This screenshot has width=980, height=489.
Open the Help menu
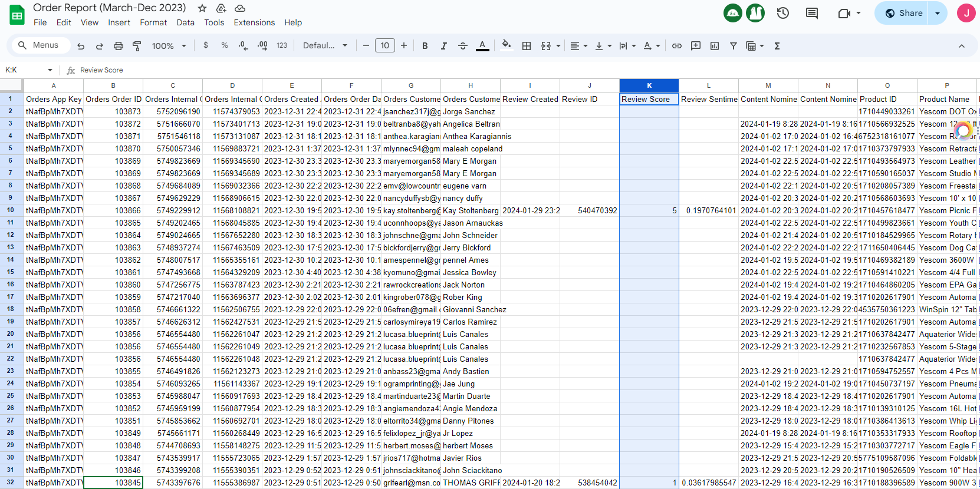pyautogui.click(x=293, y=22)
